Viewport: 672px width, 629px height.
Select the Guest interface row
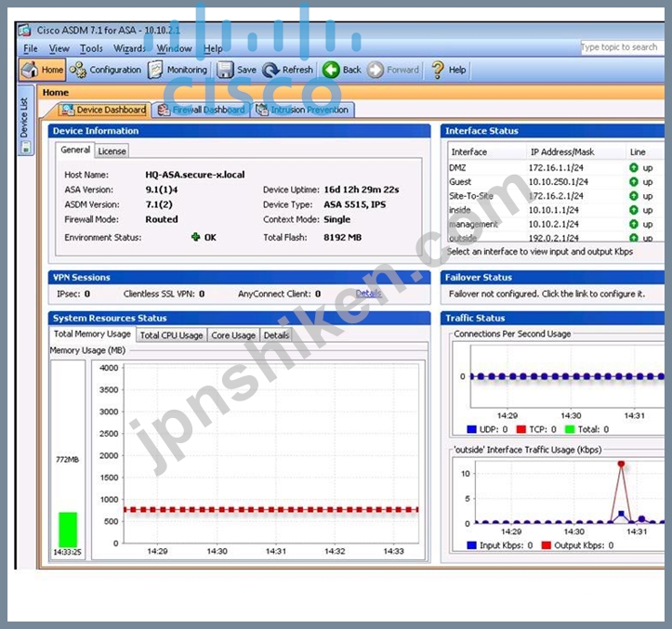click(555, 182)
